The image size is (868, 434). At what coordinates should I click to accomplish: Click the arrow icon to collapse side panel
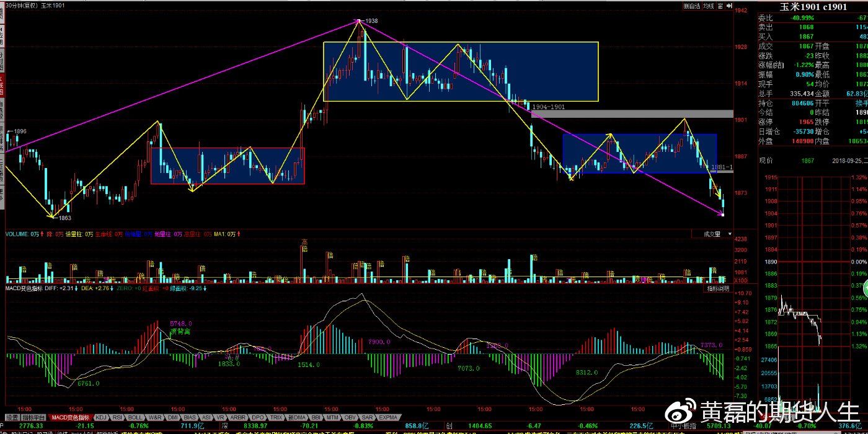pyautogui.click(x=729, y=6)
